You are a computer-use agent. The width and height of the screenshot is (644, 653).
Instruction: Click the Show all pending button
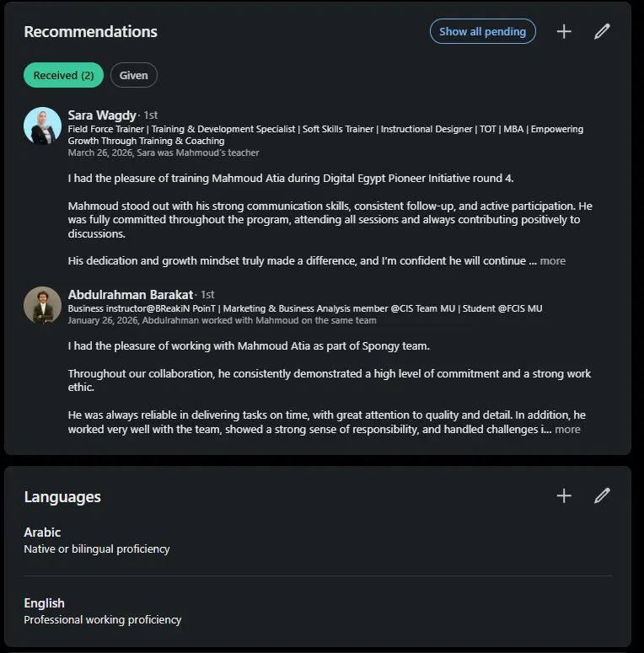(x=482, y=31)
